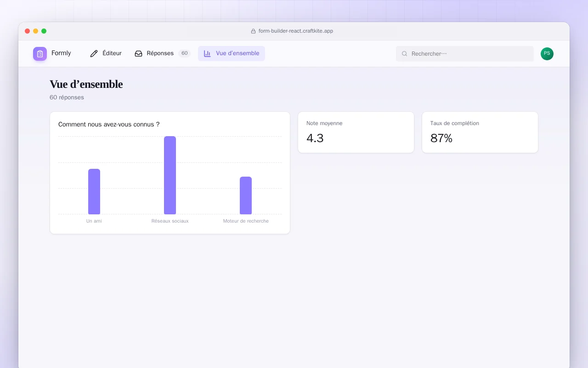Click the padlock icon in address bar
Screen dimensions: 588x368
point(253,31)
